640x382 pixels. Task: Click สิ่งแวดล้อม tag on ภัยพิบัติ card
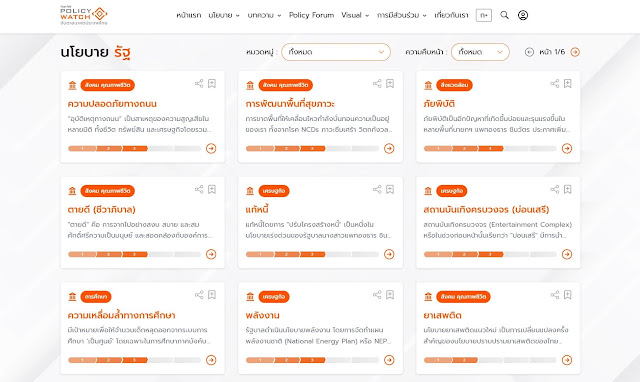pos(454,85)
